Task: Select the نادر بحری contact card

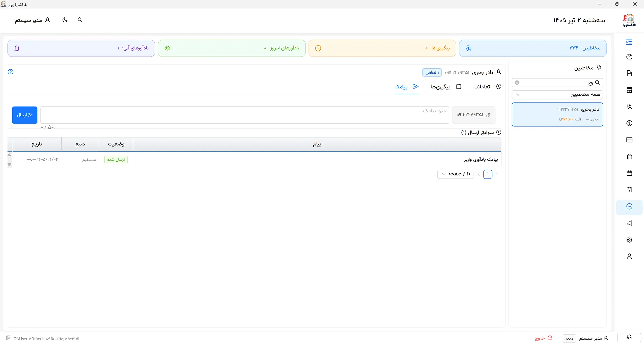Action: (557, 114)
